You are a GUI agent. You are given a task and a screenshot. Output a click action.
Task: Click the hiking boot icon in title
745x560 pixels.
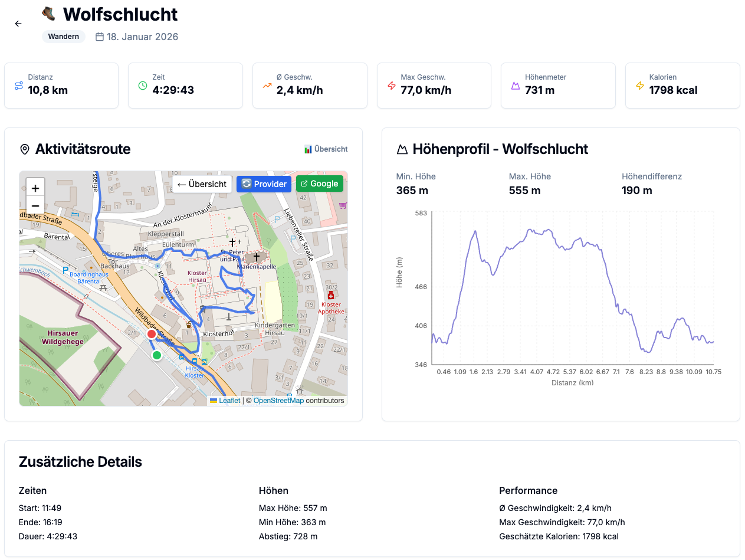49,14
